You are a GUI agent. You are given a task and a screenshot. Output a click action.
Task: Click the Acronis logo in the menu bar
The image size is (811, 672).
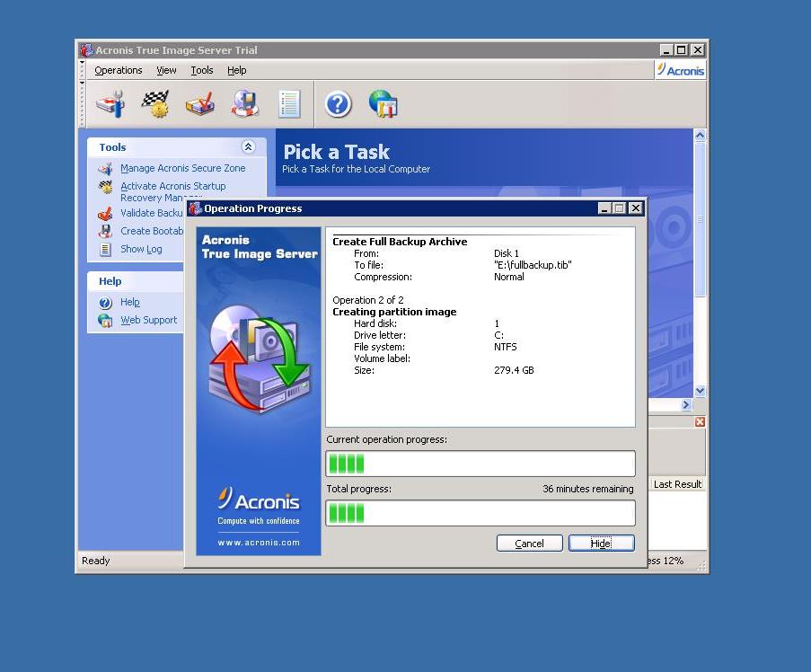tap(680, 70)
